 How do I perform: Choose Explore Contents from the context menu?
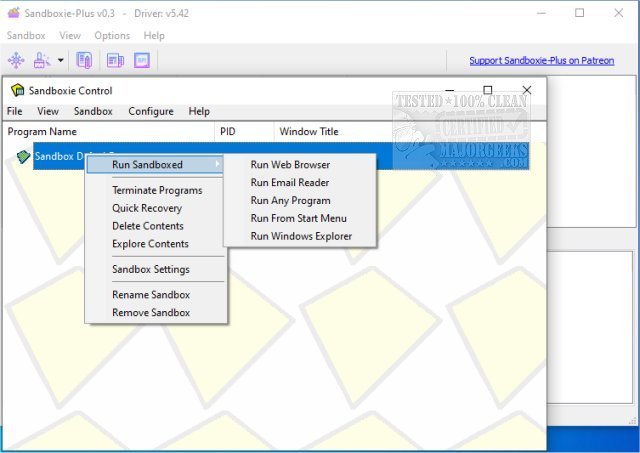click(x=150, y=244)
